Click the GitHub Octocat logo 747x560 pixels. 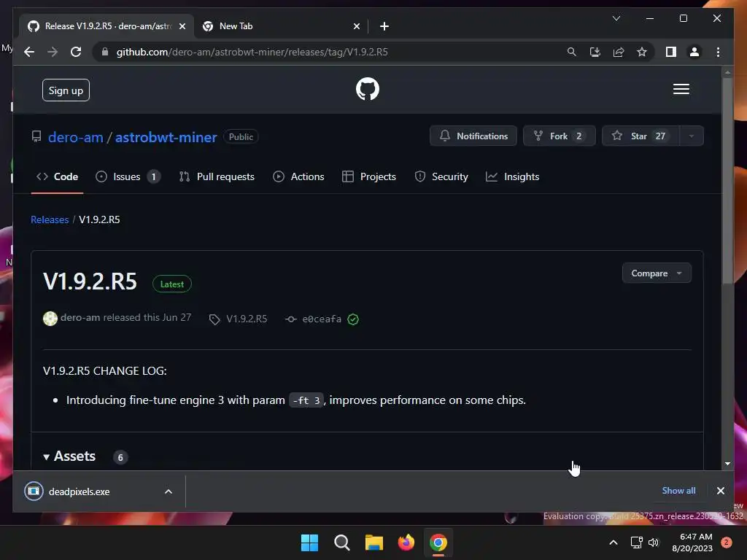coord(368,89)
